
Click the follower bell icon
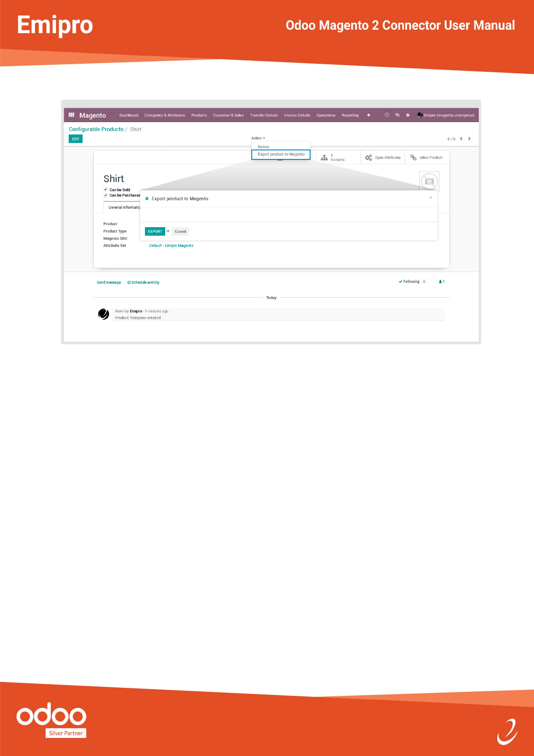click(x=424, y=281)
